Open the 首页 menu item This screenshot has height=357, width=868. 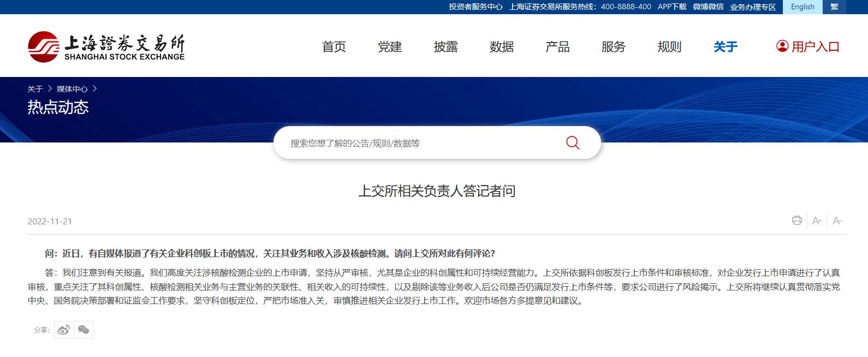[334, 47]
